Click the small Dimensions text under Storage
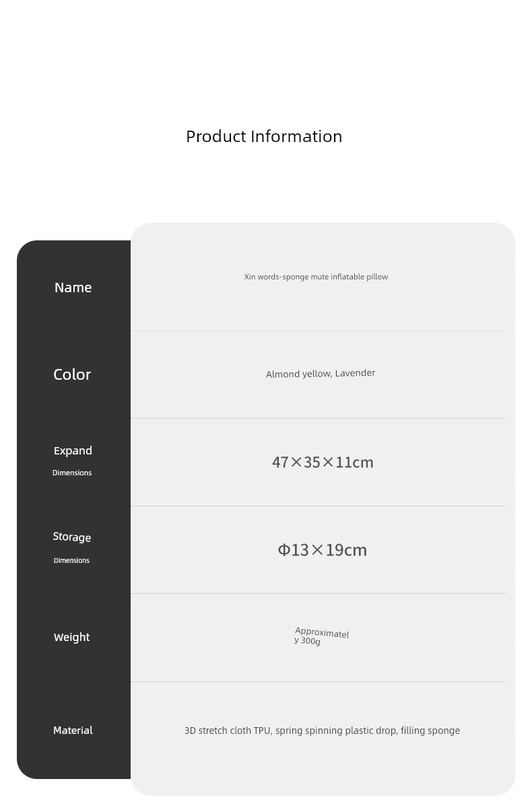Viewport: 532px width, 812px height. pos(71,560)
